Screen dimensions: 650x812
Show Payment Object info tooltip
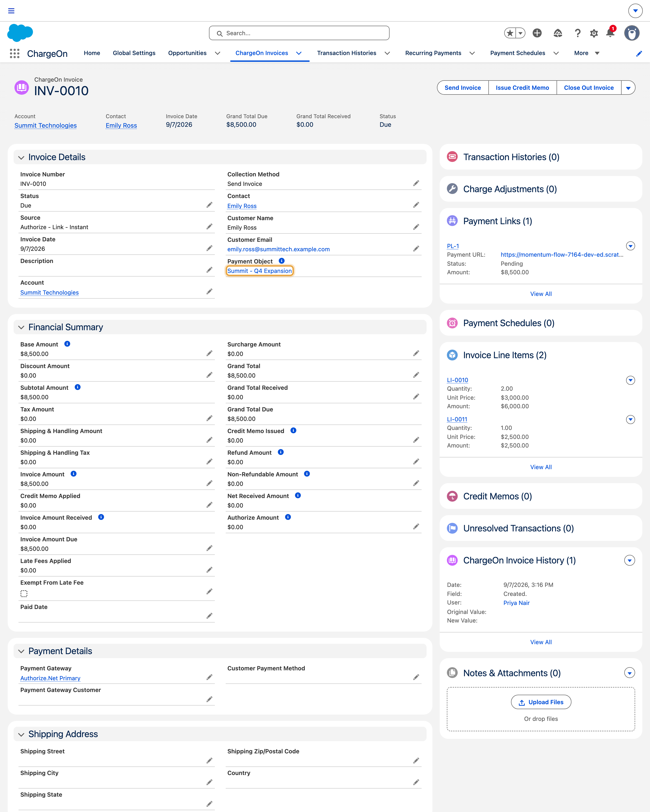pyautogui.click(x=281, y=261)
